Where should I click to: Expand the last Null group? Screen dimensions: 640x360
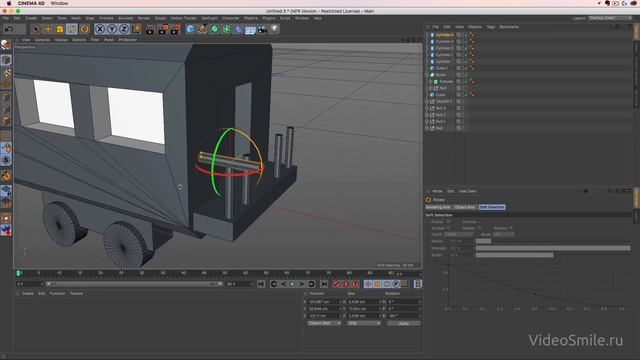point(427,128)
